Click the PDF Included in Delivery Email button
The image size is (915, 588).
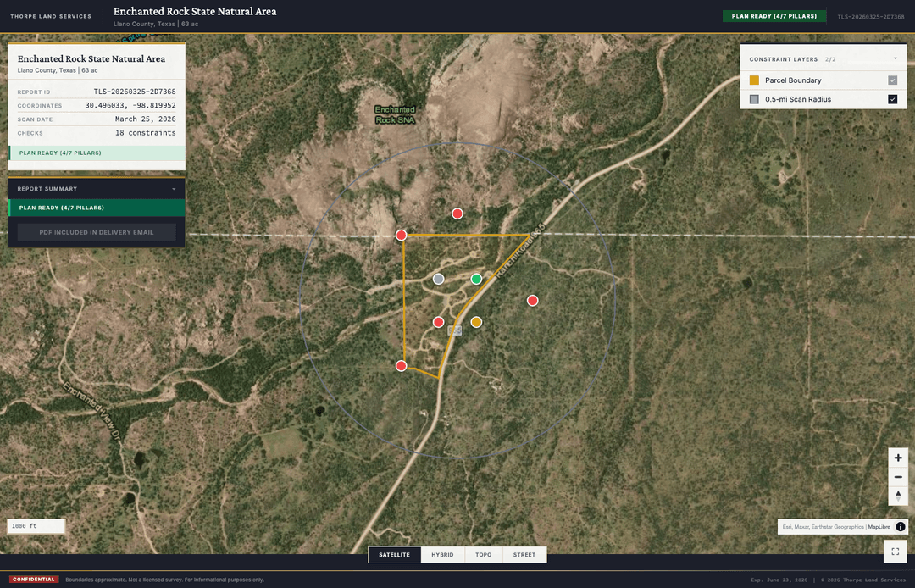[x=96, y=231]
